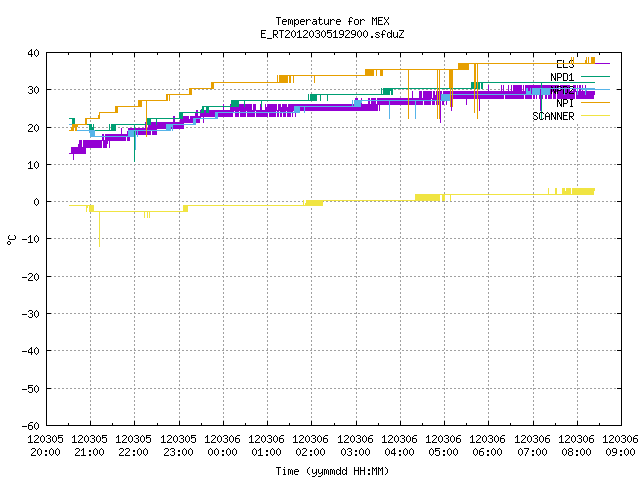Click the y-axis value 30

(x=33, y=90)
